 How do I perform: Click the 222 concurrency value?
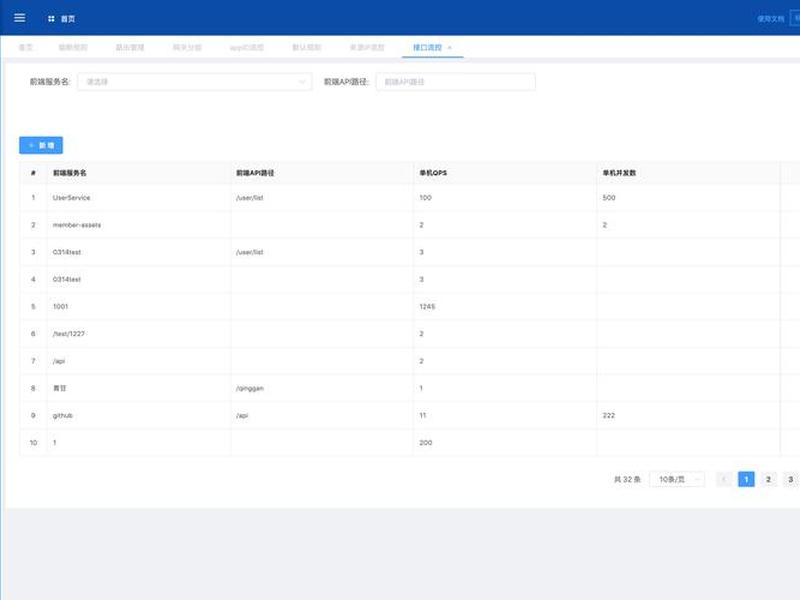click(609, 415)
